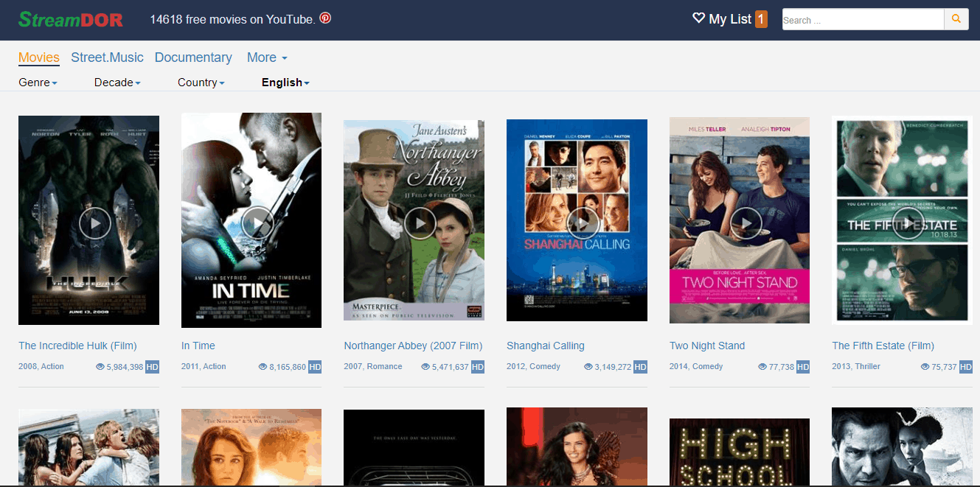Click the views eye icon for The Fifth Estate
The height and width of the screenshot is (487, 980).
[x=926, y=367]
